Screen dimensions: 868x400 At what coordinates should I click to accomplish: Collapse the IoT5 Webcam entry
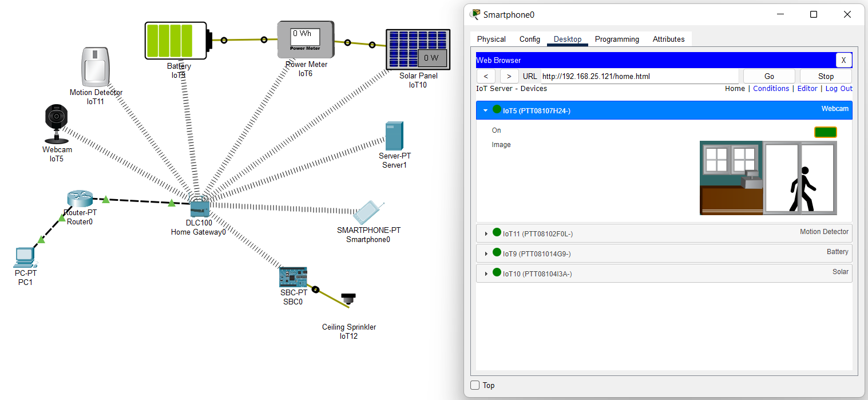(x=486, y=110)
